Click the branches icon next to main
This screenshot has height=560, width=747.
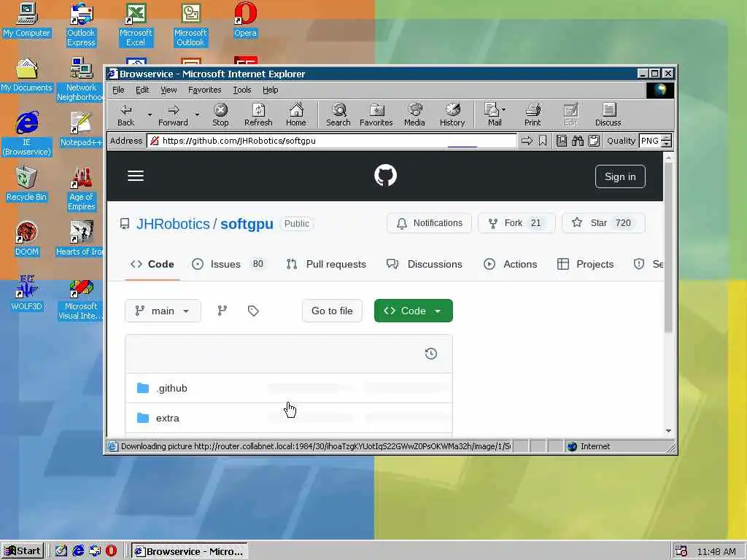[222, 311]
